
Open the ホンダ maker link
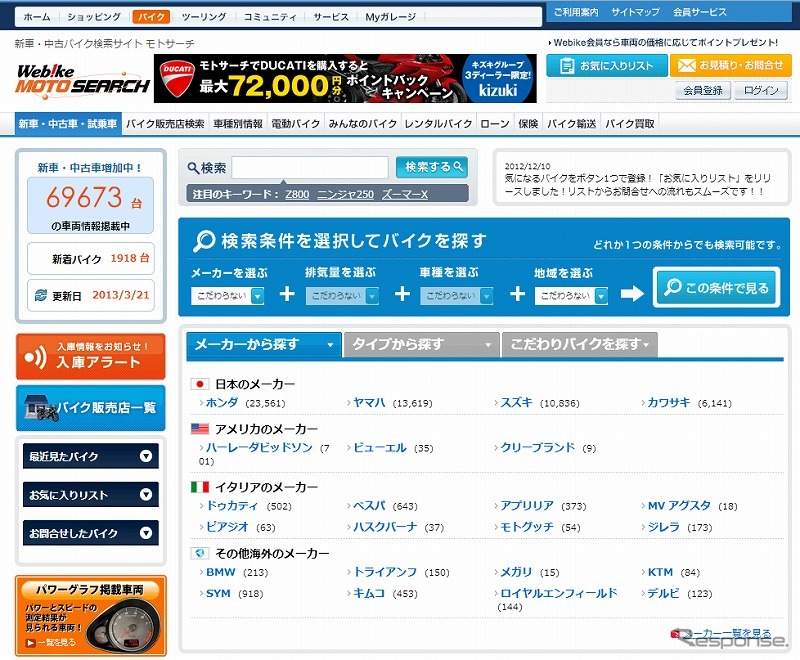coord(222,402)
